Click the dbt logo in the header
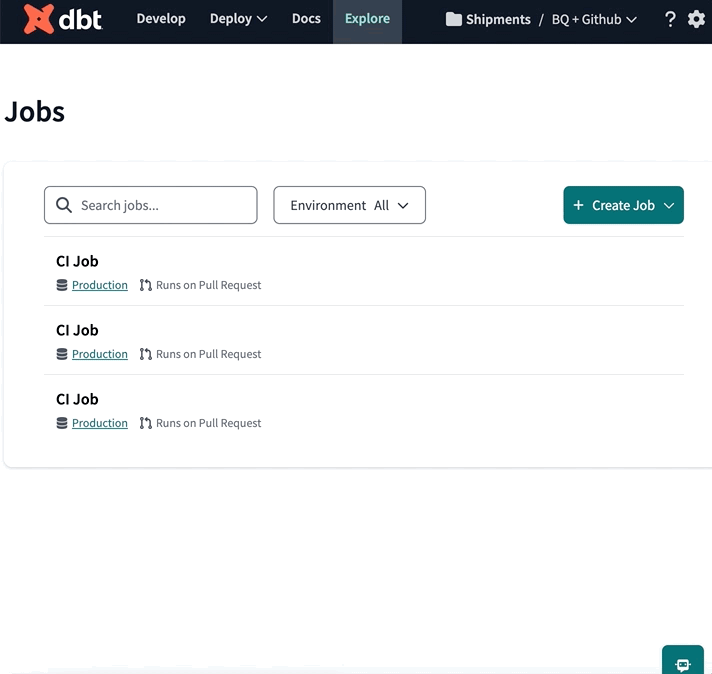 [62, 19]
